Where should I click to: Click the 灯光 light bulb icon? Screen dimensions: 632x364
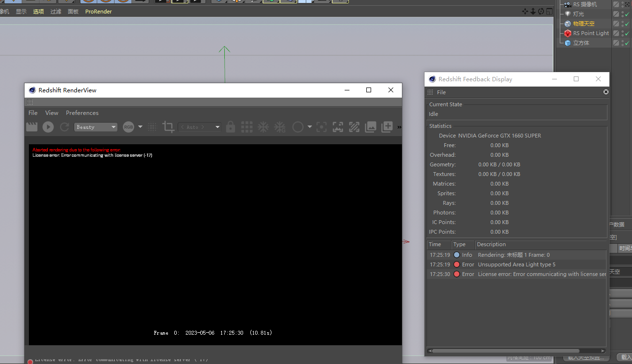click(x=568, y=14)
